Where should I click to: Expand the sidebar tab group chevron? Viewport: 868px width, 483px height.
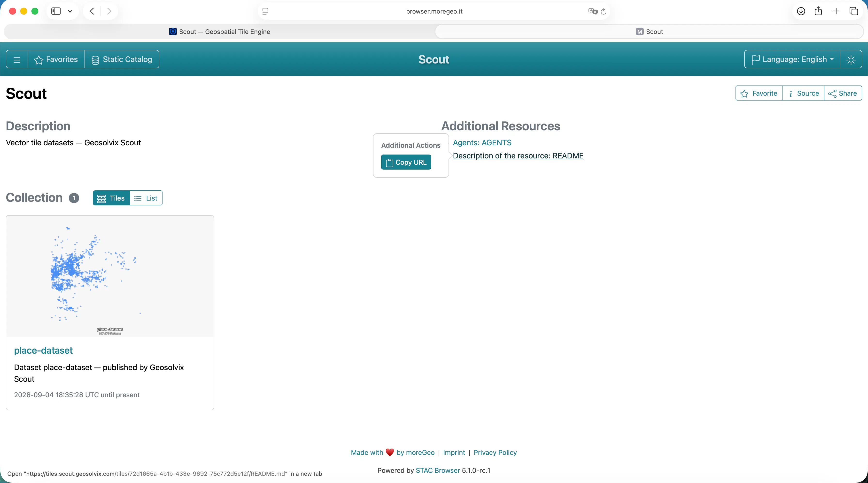(70, 11)
